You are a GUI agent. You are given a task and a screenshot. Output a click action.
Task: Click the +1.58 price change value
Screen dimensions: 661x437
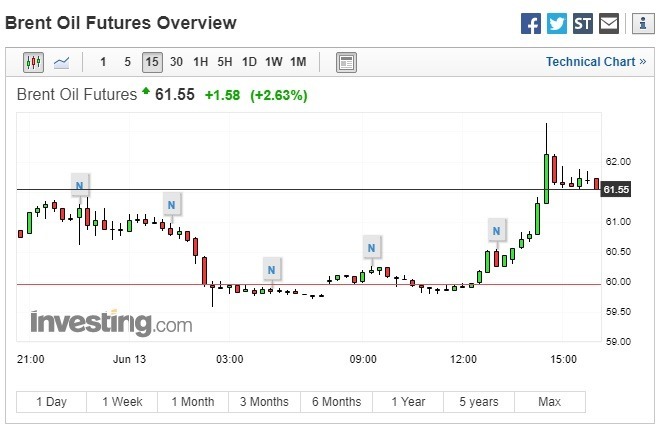click(x=222, y=95)
